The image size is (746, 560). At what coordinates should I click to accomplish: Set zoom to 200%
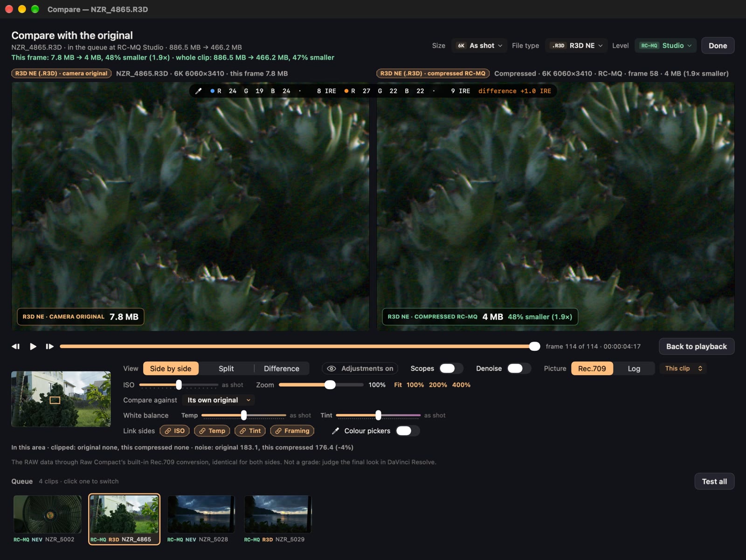[x=438, y=385]
